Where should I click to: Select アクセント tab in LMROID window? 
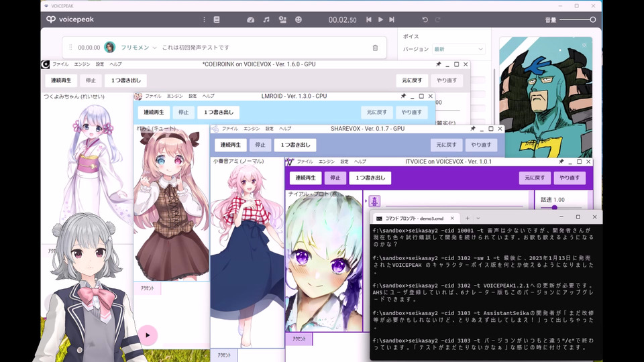tap(147, 288)
